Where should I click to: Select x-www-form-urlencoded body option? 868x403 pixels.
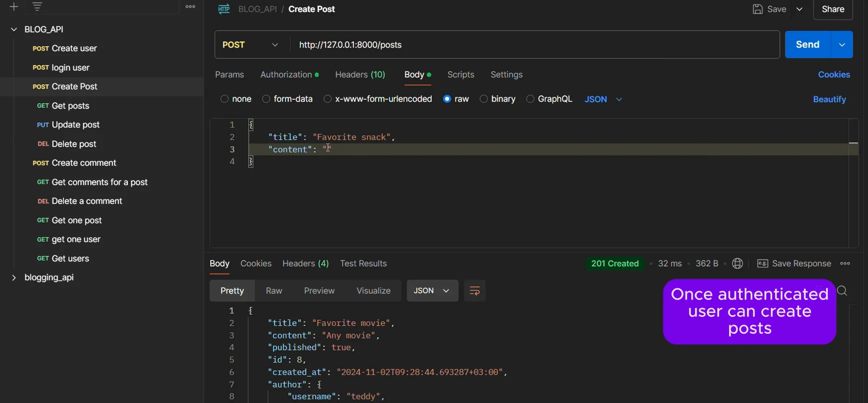328,99
